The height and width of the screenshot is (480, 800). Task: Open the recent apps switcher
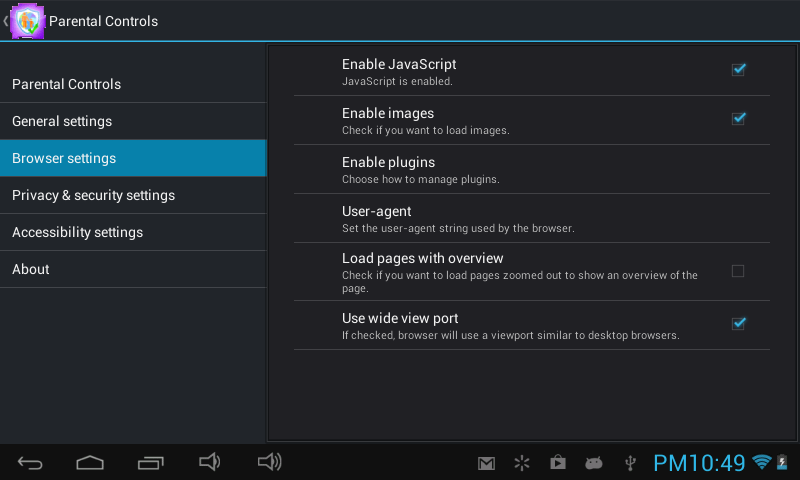[x=150, y=462]
